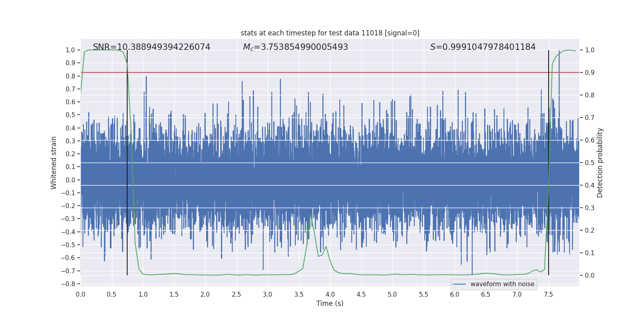This screenshot has width=644, height=322.
Task: Click the x-axis tick label 4.0
Action: [x=330, y=294]
